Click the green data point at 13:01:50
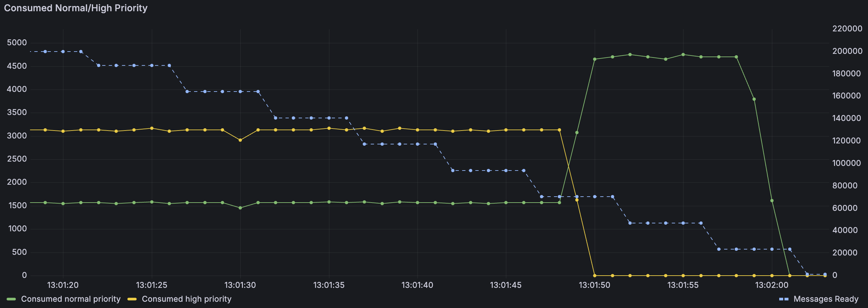Viewport: 868px width, 308px height. 595,59
